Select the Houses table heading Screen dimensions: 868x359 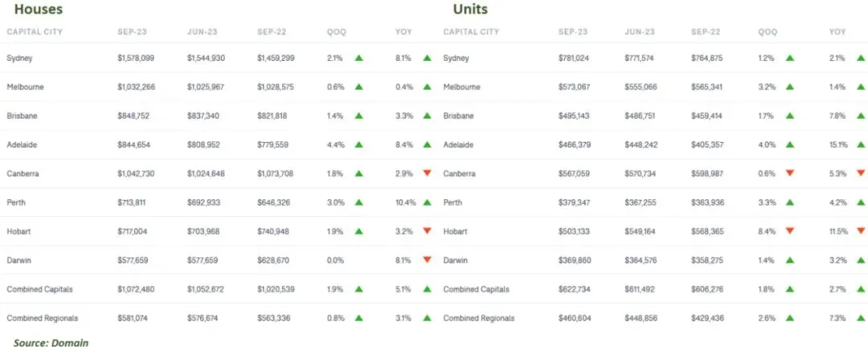(39, 10)
